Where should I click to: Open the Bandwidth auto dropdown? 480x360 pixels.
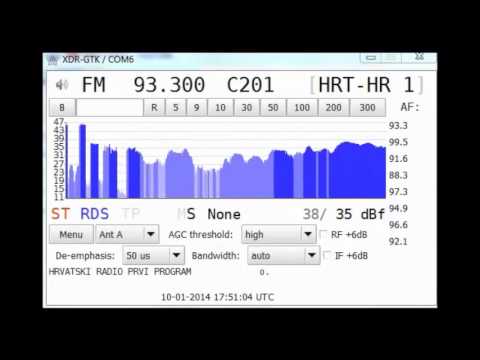coord(284,256)
